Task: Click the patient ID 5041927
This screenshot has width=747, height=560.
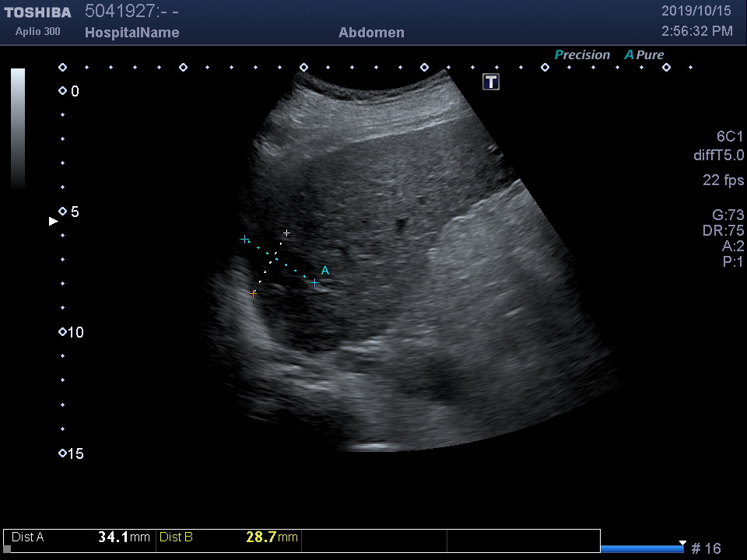Action: 117,12
